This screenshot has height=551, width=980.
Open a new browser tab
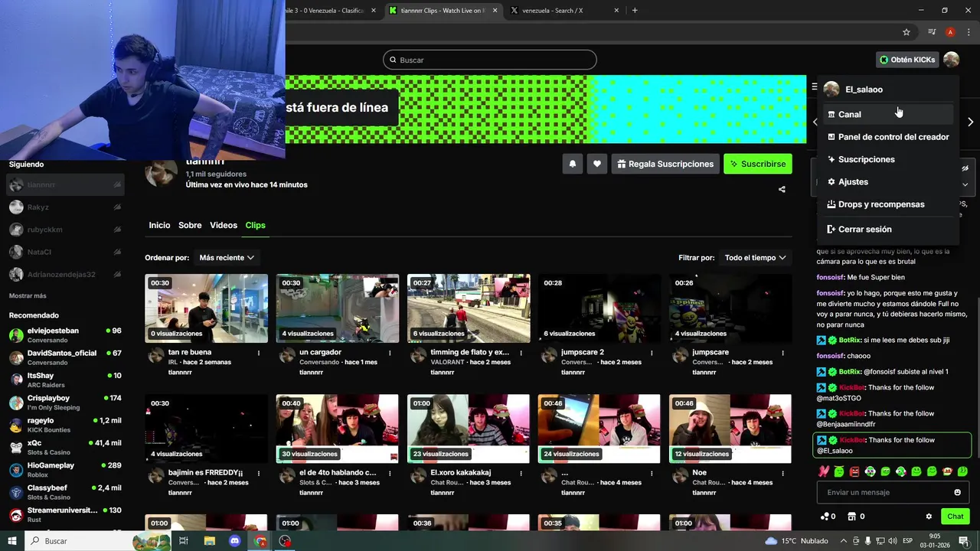[x=634, y=11]
